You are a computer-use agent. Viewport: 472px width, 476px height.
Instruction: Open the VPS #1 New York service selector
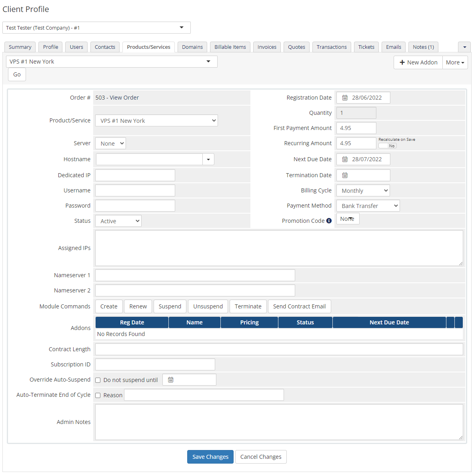[x=112, y=62]
